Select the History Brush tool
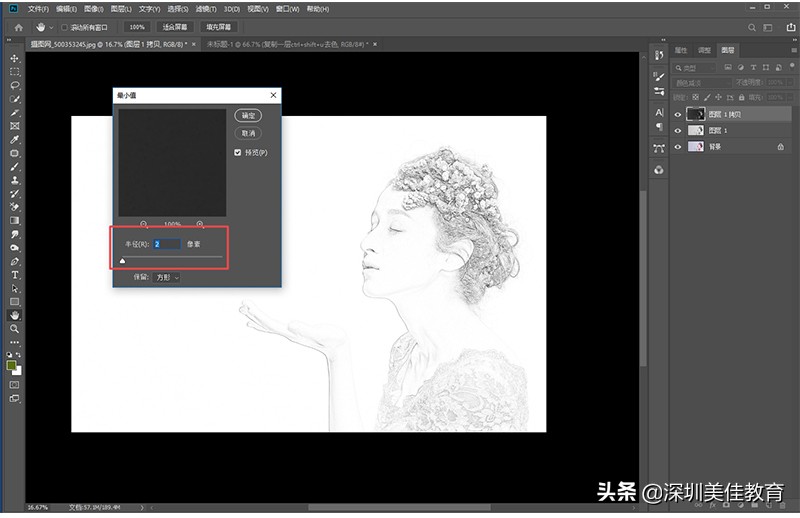Screen dimensions: 800x518 coord(14,193)
